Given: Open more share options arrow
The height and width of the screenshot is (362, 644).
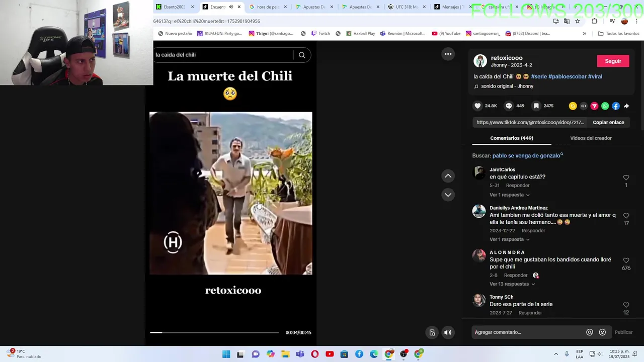Looking at the screenshot, I should [x=626, y=106].
